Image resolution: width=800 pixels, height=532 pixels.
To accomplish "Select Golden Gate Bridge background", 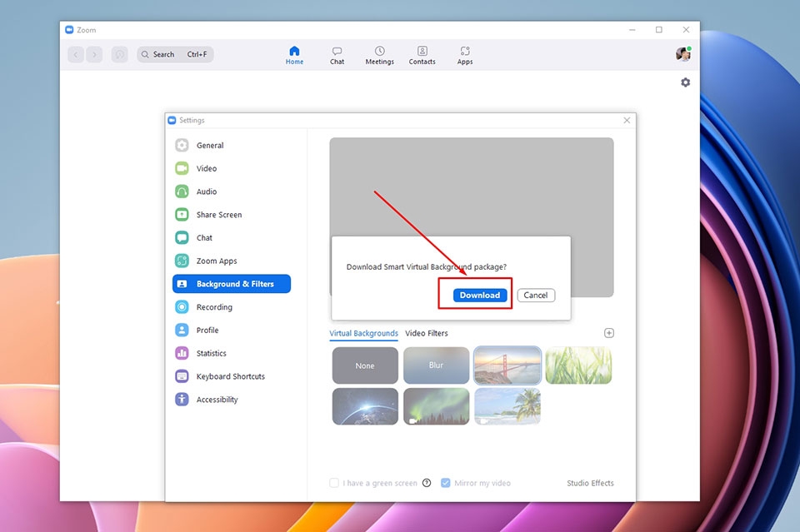I will [x=507, y=365].
